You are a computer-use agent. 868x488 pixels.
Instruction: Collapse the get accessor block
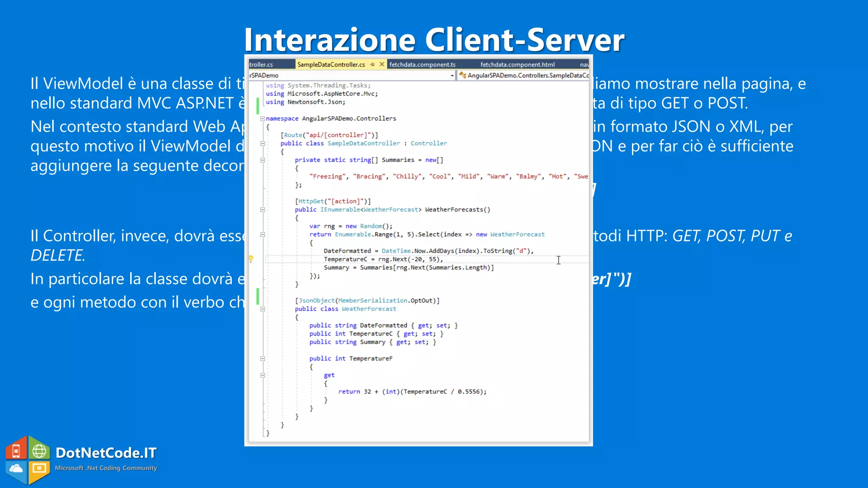tap(262, 375)
